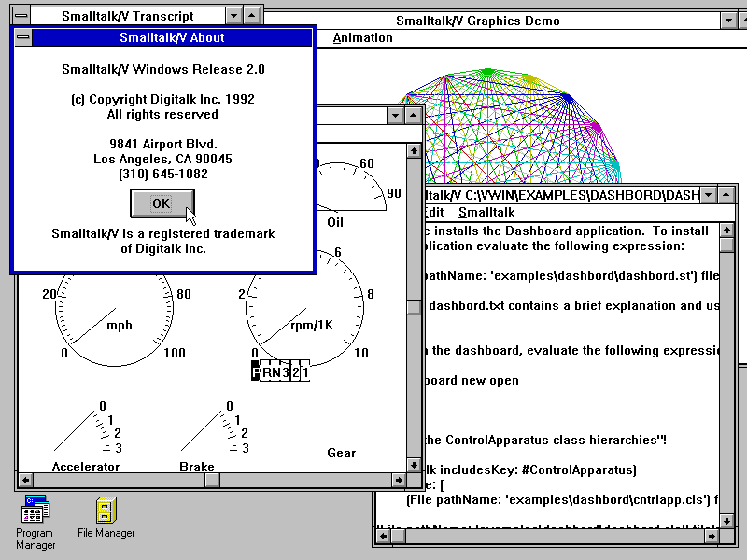Click dashboard vertical scrollbar thumb
Screen dimensions: 747x560
[x=414, y=307]
